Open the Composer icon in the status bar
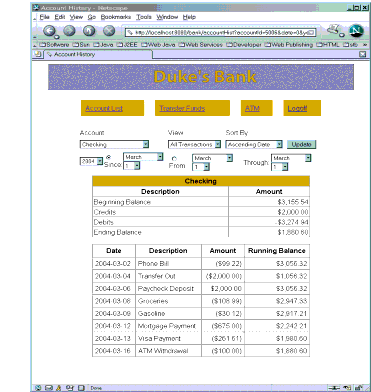This screenshot has height=392, width=371. click(x=59, y=388)
